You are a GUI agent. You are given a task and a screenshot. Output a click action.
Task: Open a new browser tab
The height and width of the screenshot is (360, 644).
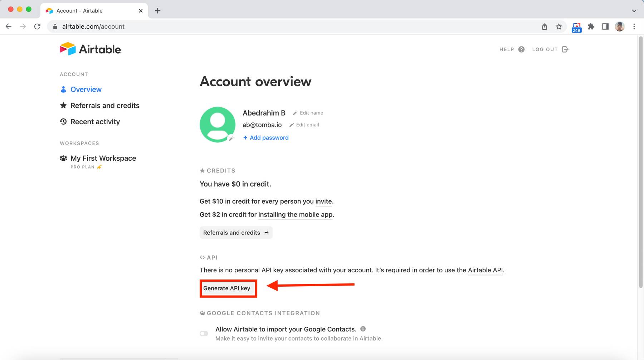pyautogui.click(x=157, y=11)
